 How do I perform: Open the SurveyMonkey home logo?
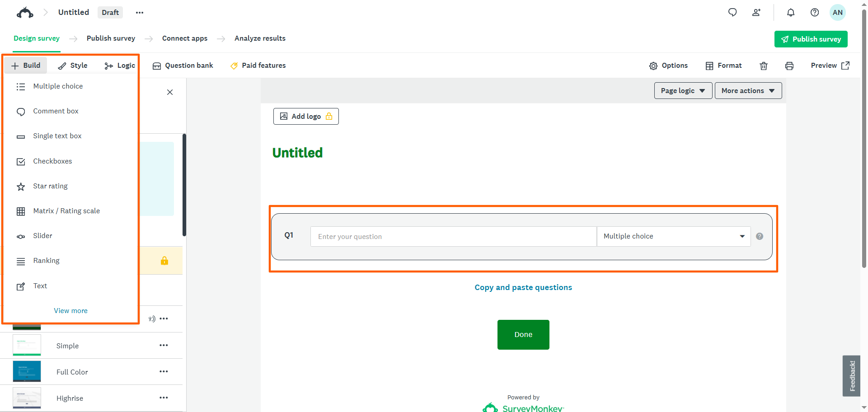tap(25, 13)
